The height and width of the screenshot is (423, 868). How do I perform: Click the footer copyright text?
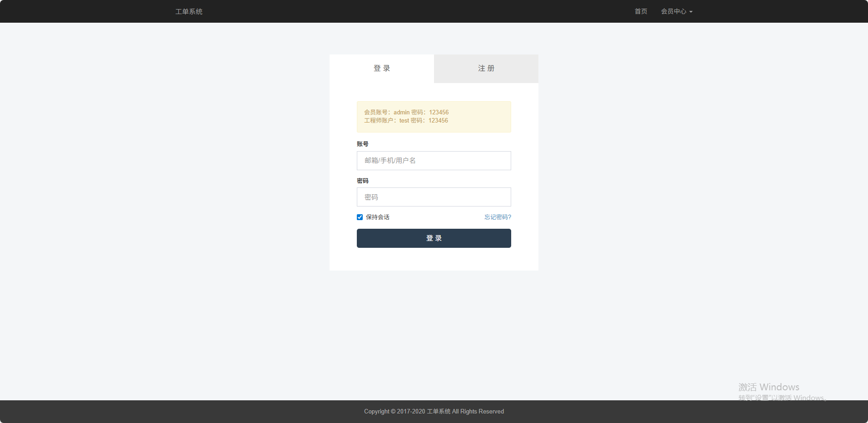[434, 411]
